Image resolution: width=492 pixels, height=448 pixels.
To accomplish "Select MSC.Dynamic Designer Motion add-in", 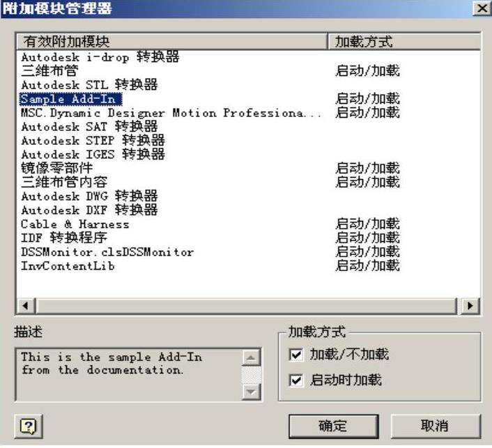I will pyautogui.click(x=171, y=113).
